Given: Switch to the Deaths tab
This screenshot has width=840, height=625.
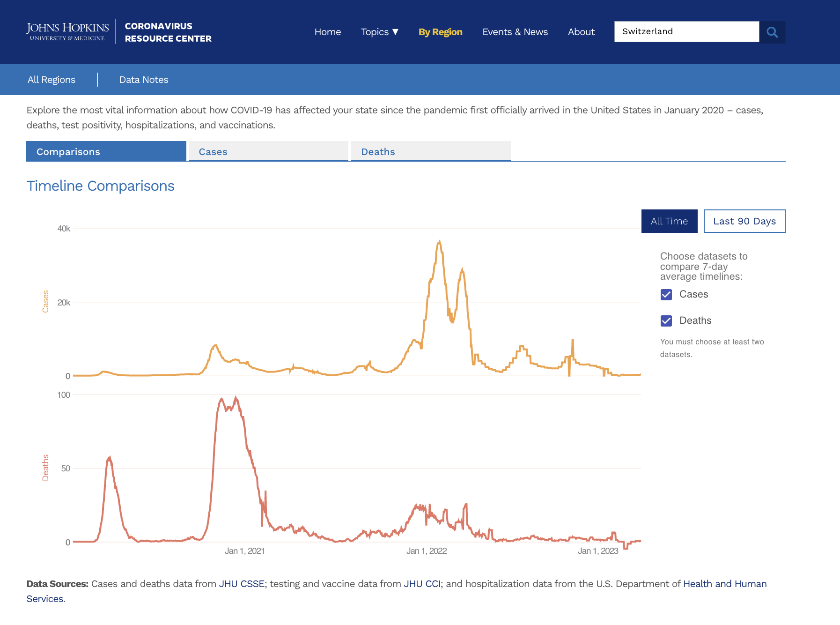Looking at the screenshot, I should tap(430, 151).
